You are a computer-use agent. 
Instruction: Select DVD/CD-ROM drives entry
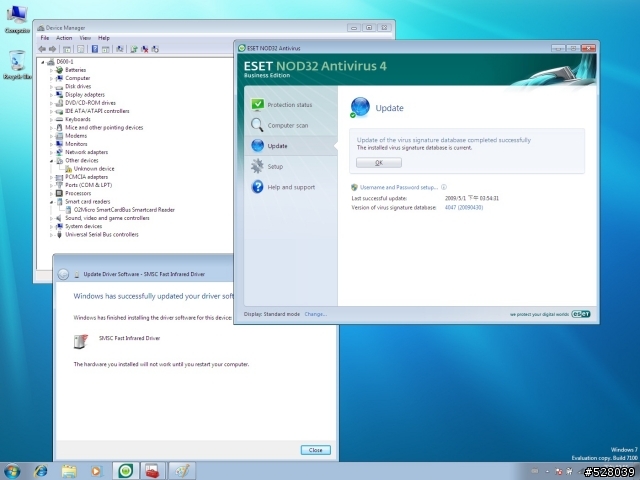click(x=90, y=103)
